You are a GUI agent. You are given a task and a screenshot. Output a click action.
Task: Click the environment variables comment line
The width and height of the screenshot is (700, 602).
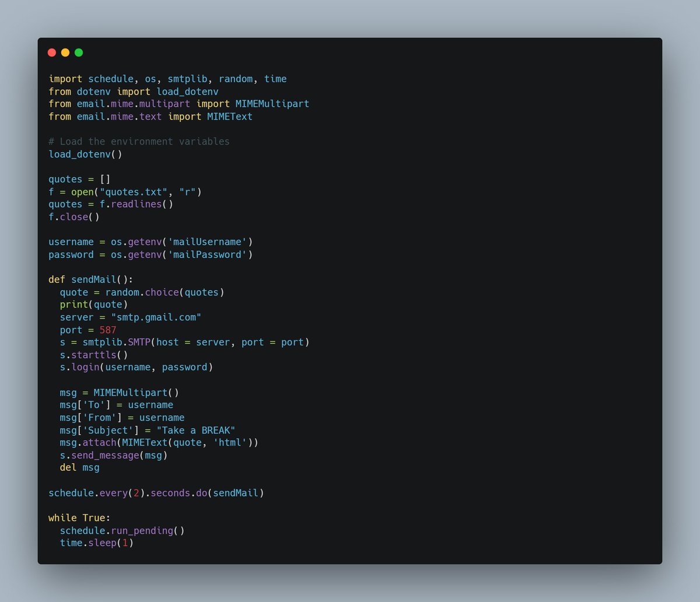(x=139, y=141)
